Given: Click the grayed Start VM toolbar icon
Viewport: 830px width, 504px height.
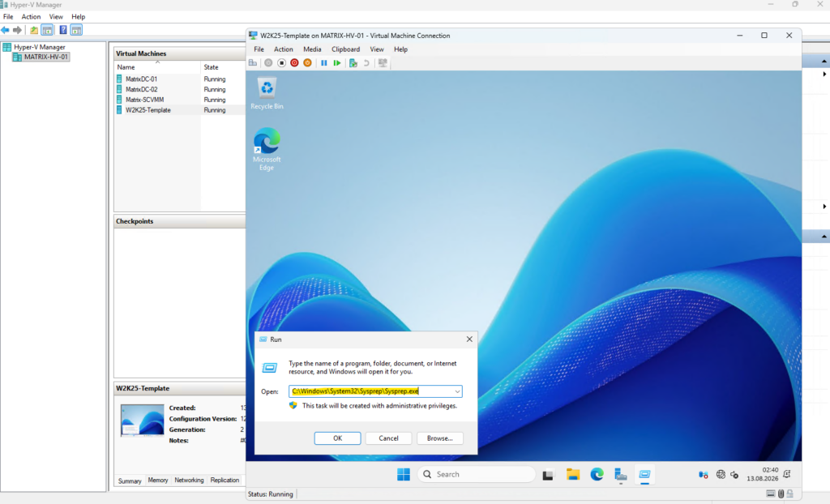Looking at the screenshot, I should click(268, 63).
